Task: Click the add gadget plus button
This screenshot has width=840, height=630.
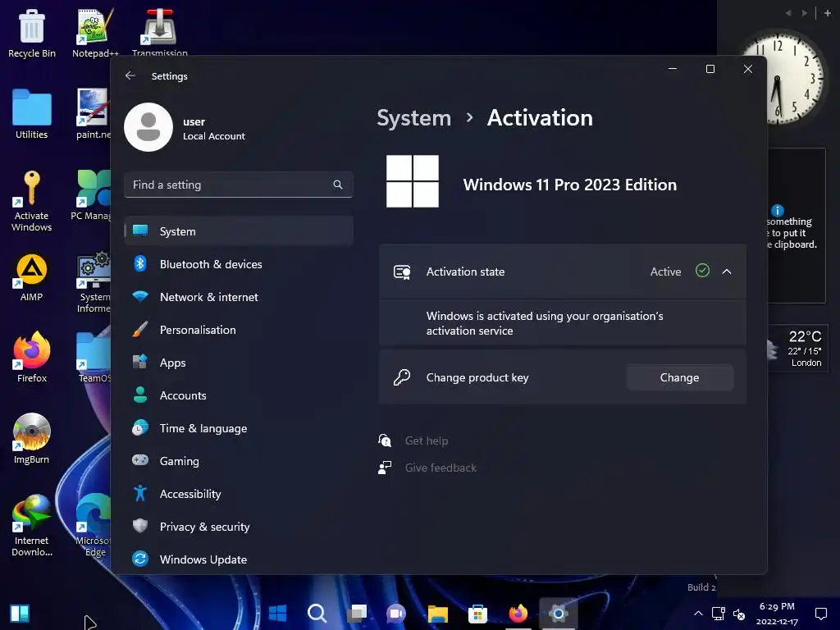Action: pos(828,13)
